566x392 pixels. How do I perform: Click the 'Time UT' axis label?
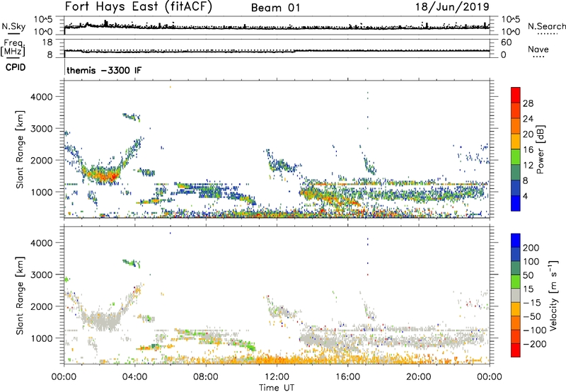click(277, 388)
